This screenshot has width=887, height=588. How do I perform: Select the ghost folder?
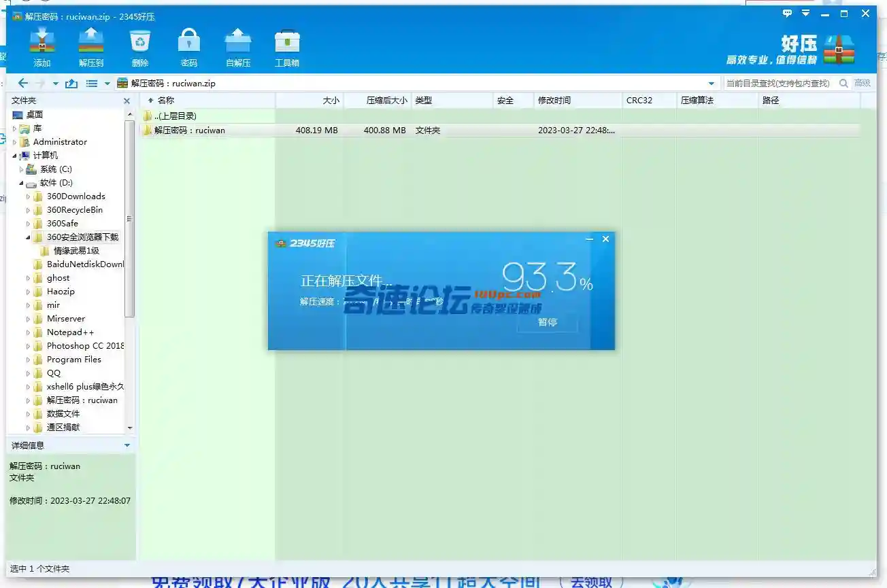coord(58,277)
